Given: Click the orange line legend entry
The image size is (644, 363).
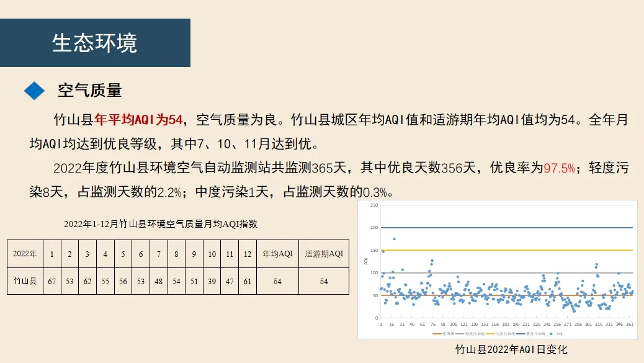Looking at the screenshot, I should pos(443,333).
